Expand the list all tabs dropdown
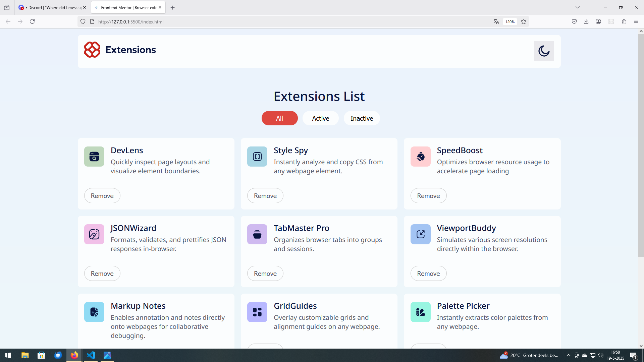 click(x=578, y=7)
